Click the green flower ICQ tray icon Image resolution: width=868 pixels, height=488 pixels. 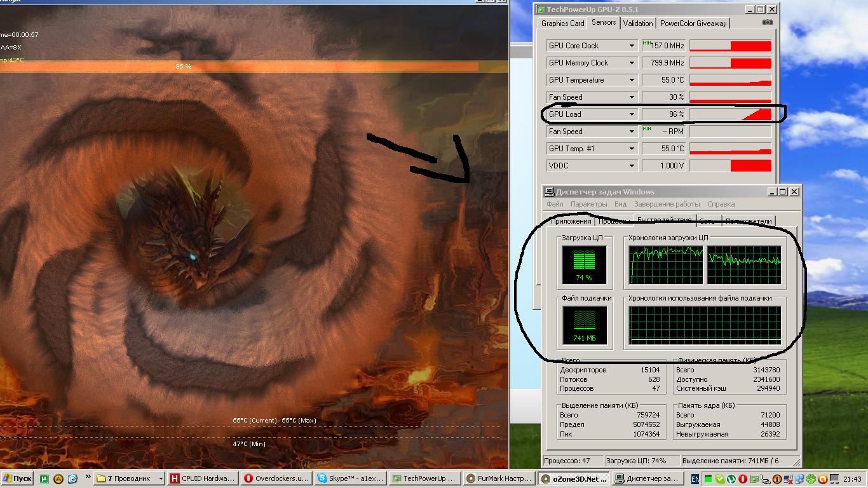click(811, 479)
